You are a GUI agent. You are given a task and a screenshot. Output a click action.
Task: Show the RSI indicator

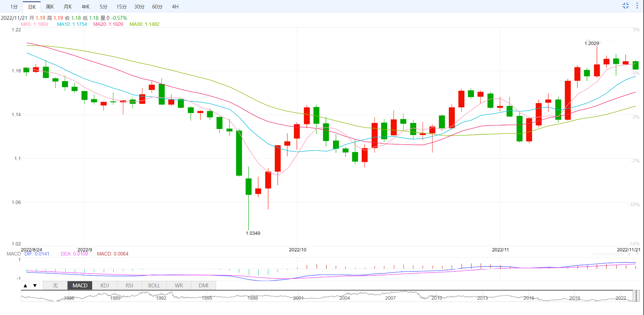click(x=130, y=286)
